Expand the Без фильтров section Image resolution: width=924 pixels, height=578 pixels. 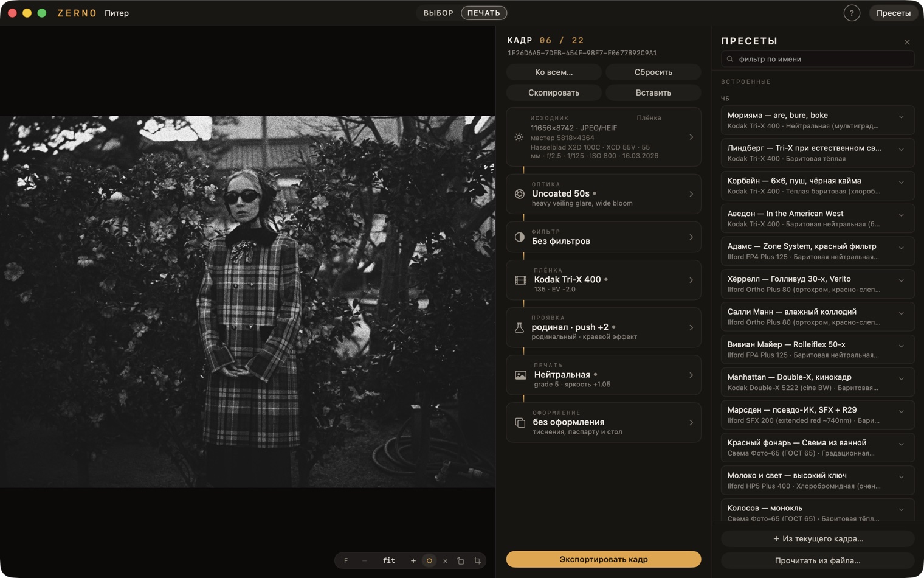tap(691, 237)
